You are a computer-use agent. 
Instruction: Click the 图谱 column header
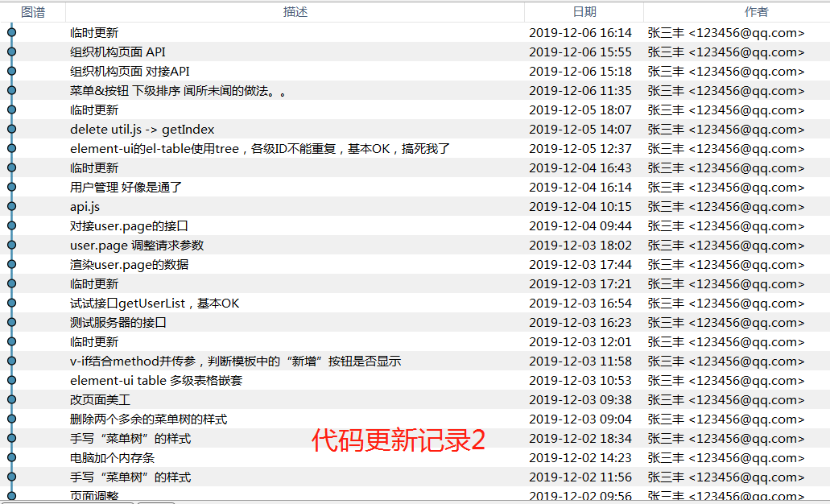click(33, 12)
